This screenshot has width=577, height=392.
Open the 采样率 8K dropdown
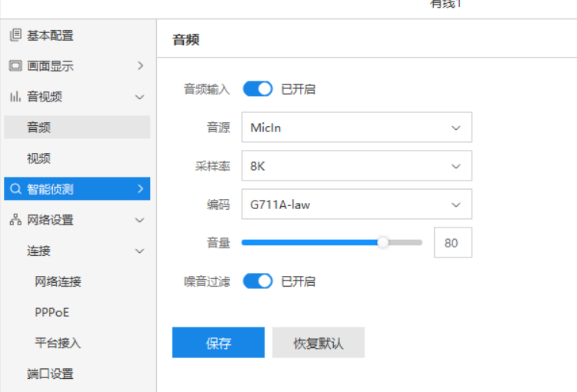click(x=356, y=166)
